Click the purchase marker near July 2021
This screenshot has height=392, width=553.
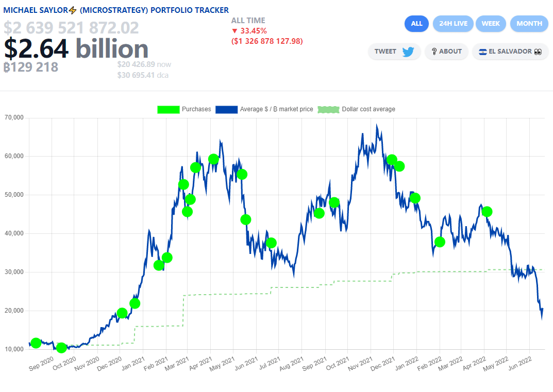(271, 243)
